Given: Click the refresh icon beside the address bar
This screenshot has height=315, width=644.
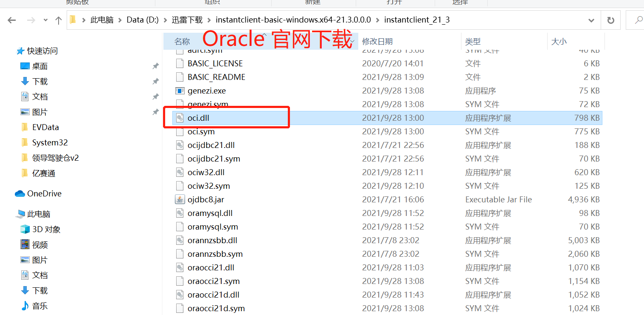Looking at the screenshot, I should click(610, 20).
